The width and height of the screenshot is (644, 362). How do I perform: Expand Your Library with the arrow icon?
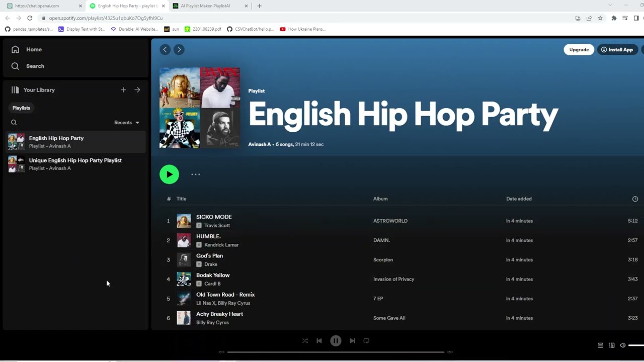pos(137,90)
